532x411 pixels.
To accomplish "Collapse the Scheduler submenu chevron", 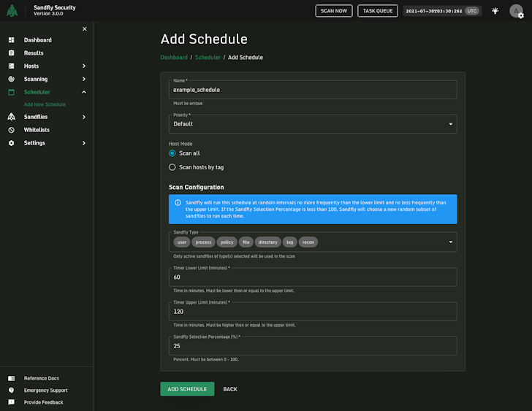I will pyautogui.click(x=84, y=92).
